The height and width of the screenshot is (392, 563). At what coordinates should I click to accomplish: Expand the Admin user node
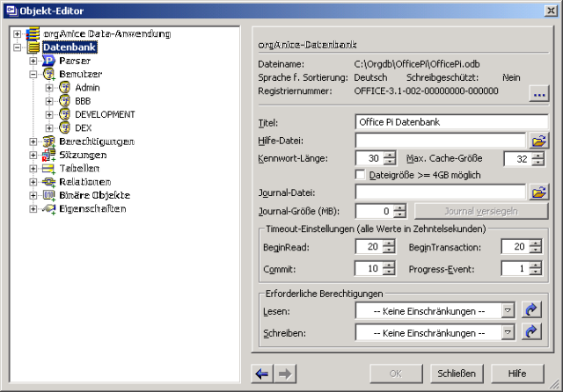[49, 88]
